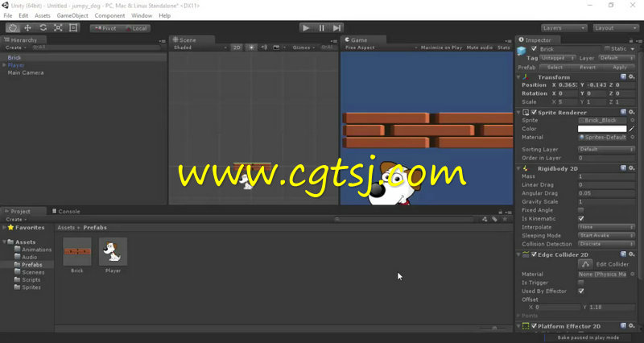Enable Fixed Angle checkbox
This screenshot has width=644, height=343.
[580, 210]
